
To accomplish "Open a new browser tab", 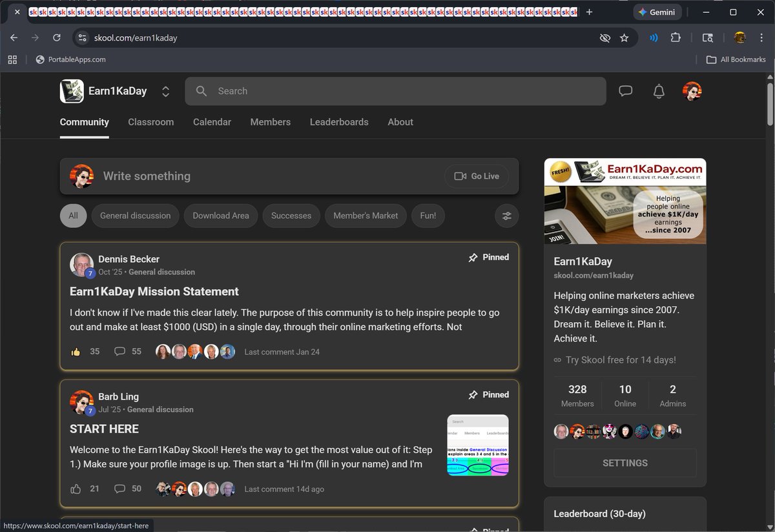I will [x=589, y=12].
